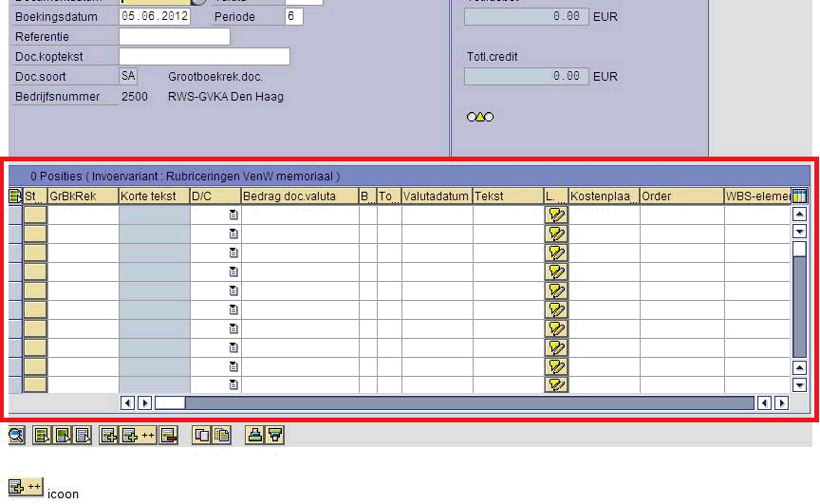Click the insert row icon with green plus
This screenshot has height=504, width=820.
coord(109,436)
